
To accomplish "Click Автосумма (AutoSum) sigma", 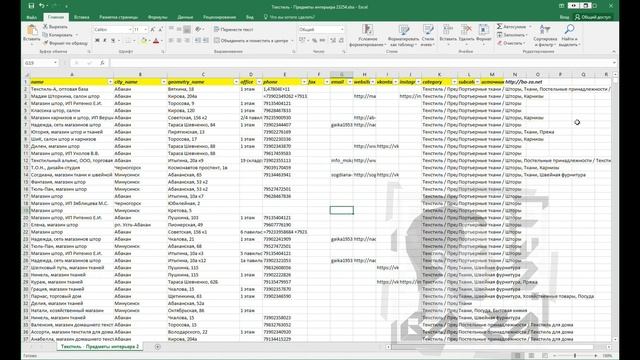I will (x=499, y=27).
